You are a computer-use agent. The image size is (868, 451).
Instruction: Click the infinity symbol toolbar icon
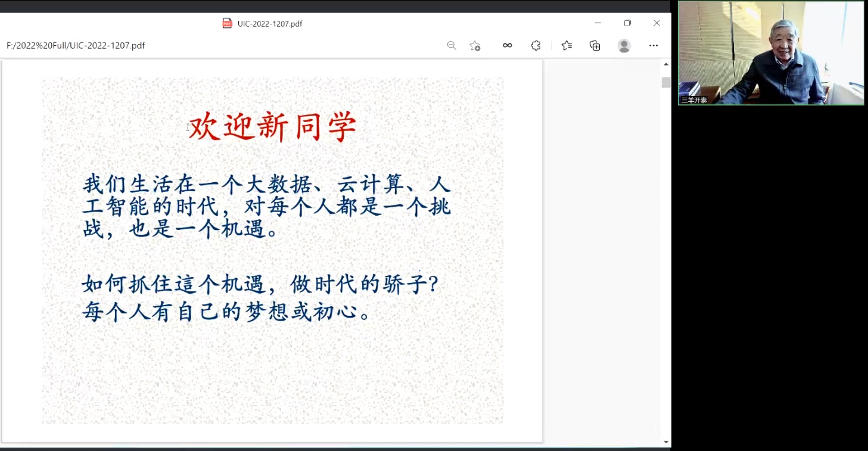pos(508,45)
